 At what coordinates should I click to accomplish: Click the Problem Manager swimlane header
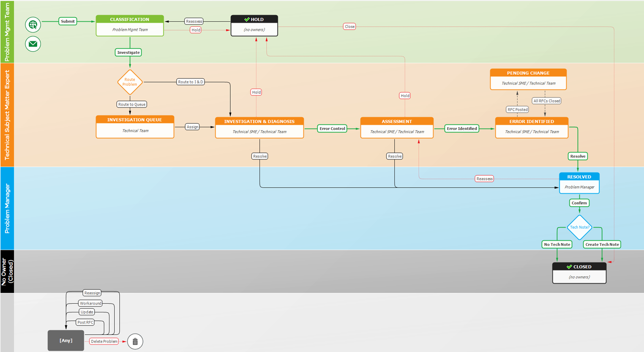click(7, 208)
